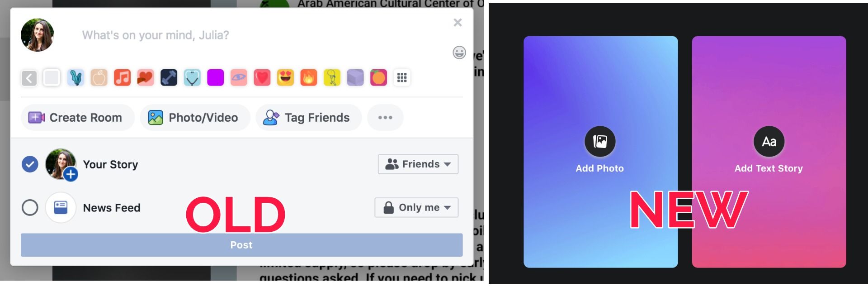The height and width of the screenshot is (287, 868).
Task: Click the Create Room button
Action: click(x=78, y=118)
